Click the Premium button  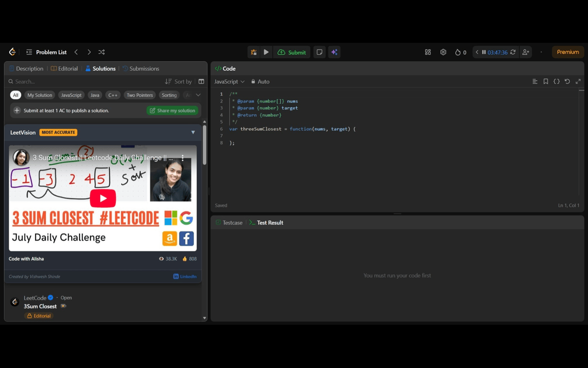click(x=568, y=52)
